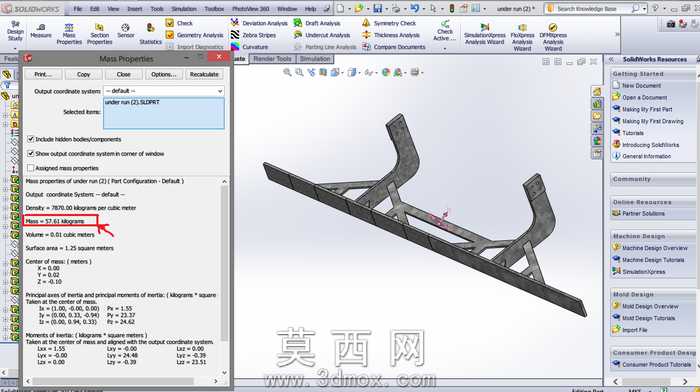The image size is (700, 392).
Task: Click the Close button in Mass Properties
Action: tap(124, 75)
